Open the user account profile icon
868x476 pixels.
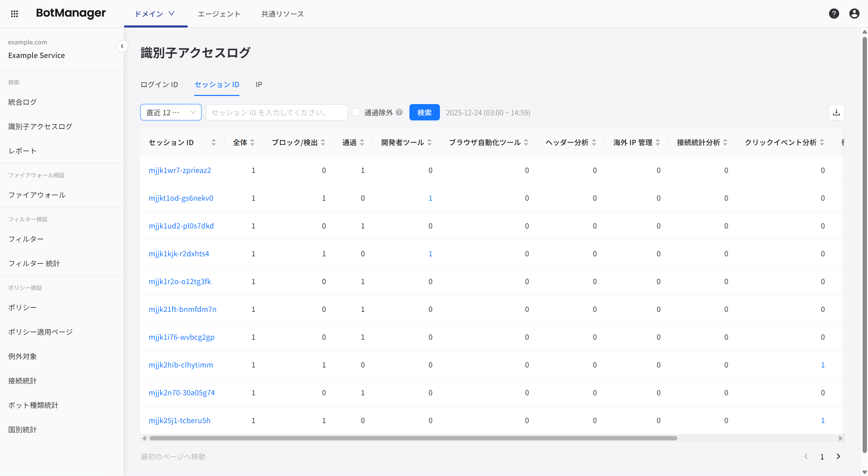tap(854, 14)
